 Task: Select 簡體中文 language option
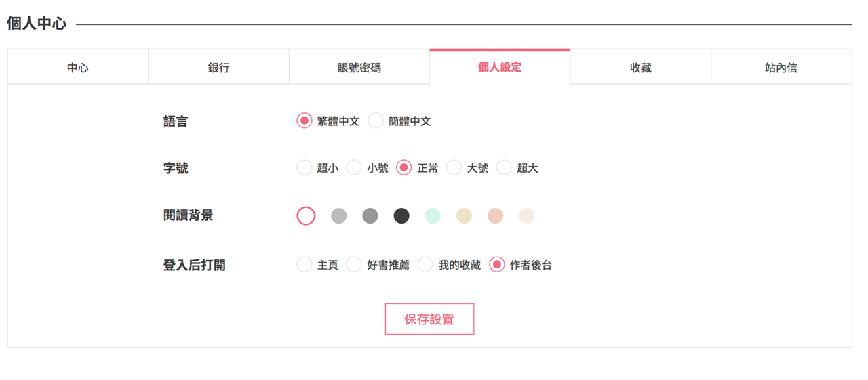pyautogui.click(x=376, y=121)
